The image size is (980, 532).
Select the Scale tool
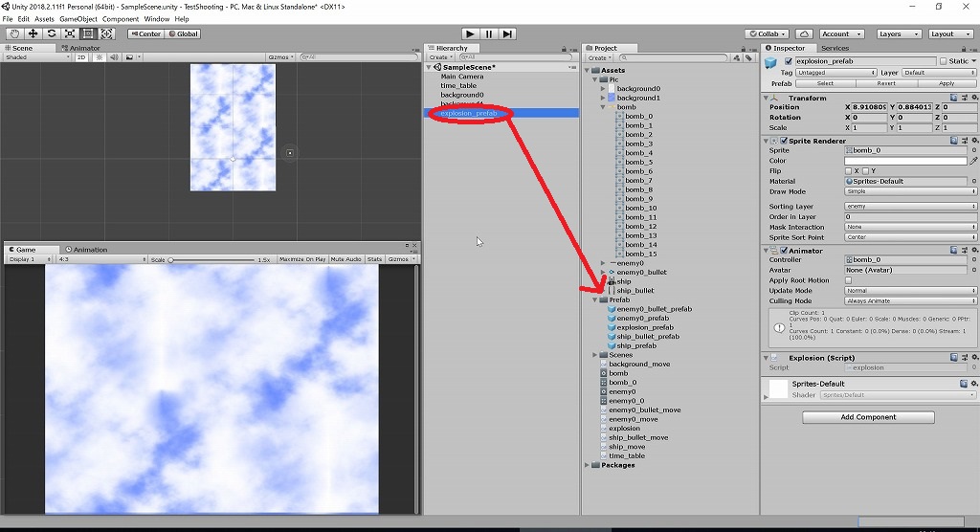coord(70,33)
